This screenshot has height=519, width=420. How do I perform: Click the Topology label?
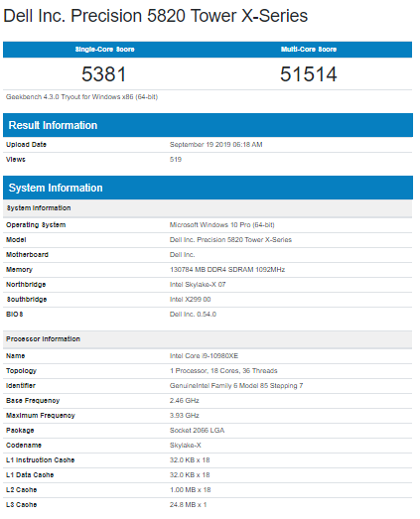(x=21, y=371)
